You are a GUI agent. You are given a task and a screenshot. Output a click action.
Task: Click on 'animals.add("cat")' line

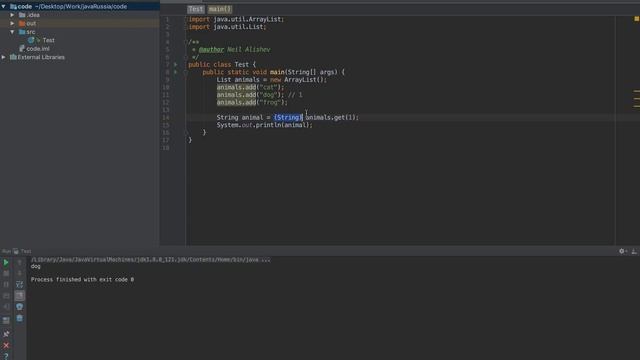tap(250, 87)
